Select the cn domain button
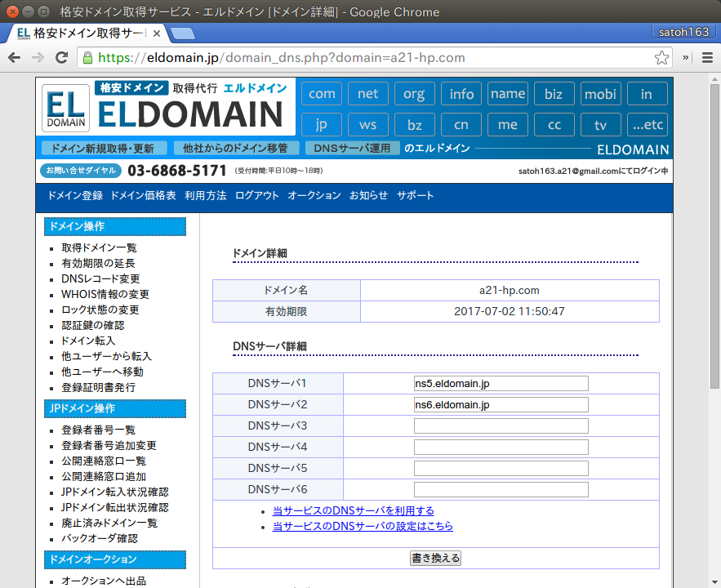 pyautogui.click(x=461, y=125)
